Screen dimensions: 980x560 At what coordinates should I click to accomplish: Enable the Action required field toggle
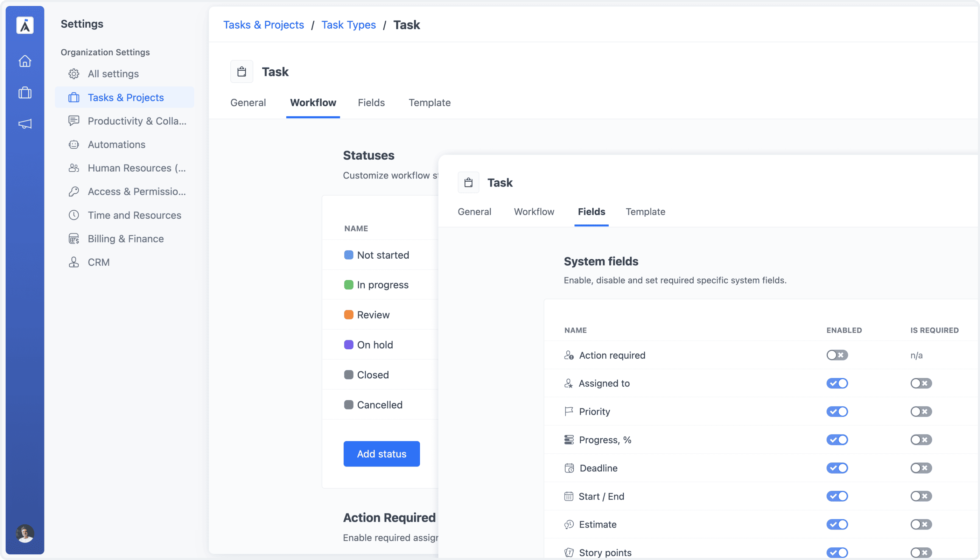(x=837, y=355)
